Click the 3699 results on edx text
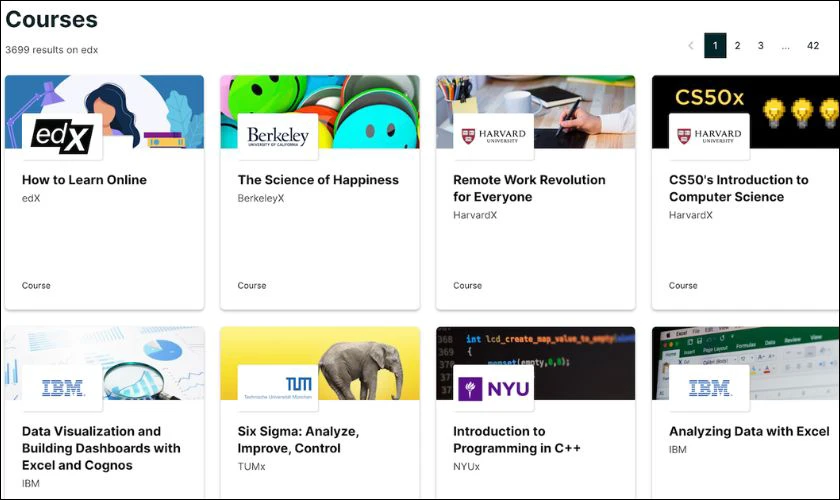 tap(52, 50)
